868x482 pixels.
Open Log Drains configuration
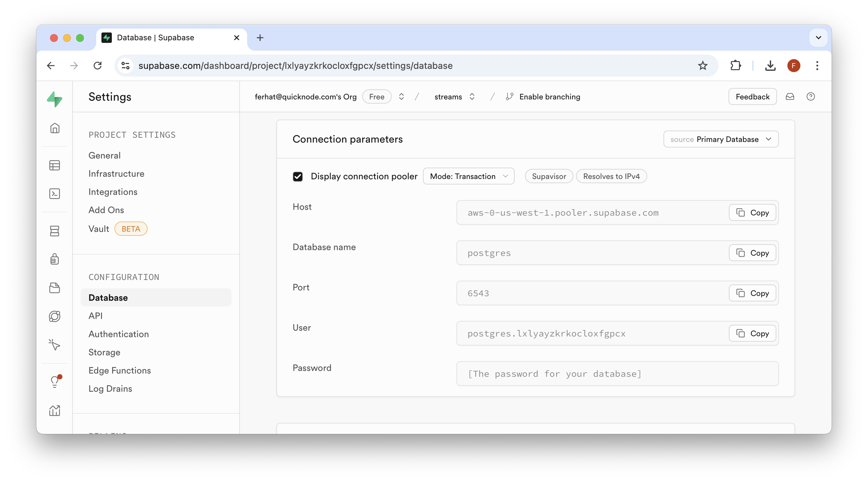(x=110, y=388)
